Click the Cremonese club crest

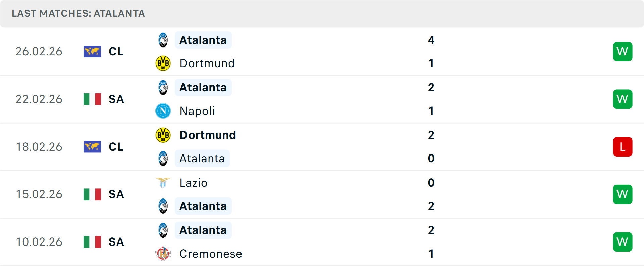click(163, 254)
